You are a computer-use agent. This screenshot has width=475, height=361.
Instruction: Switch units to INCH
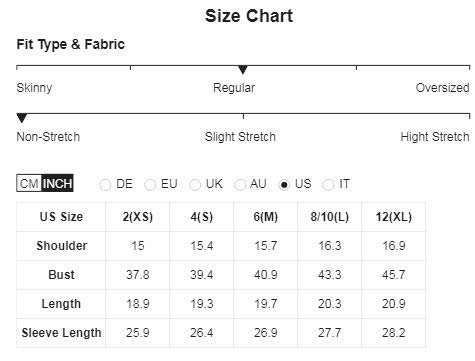57,183
